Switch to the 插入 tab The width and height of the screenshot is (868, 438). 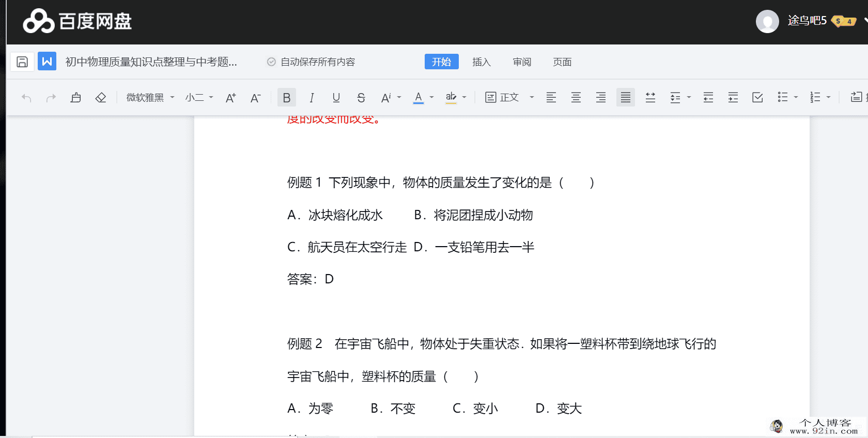pos(482,62)
